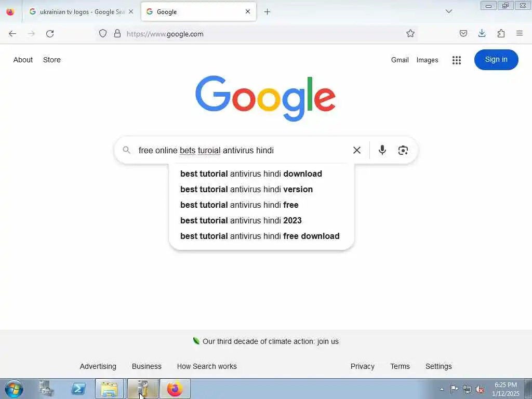Open the Gmail link
The width and height of the screenshot is (532, 399).
pyautogui.click(x=400, y=60)
